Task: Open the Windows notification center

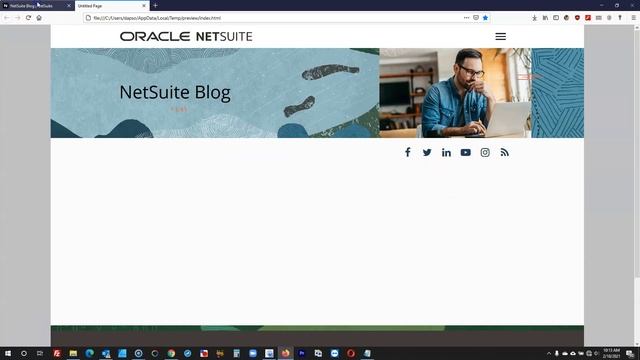Action: pyautogui.click(x=631, y=353)
